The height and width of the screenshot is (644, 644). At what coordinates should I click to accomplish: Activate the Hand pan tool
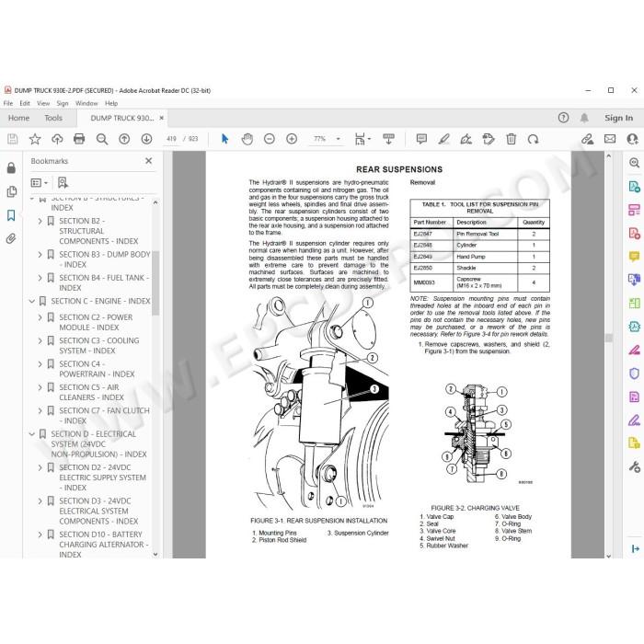pyautogui.click(x=247, y=139)
